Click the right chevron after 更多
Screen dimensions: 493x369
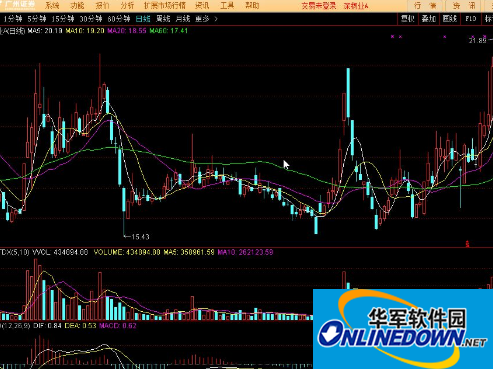coord(216,19)
